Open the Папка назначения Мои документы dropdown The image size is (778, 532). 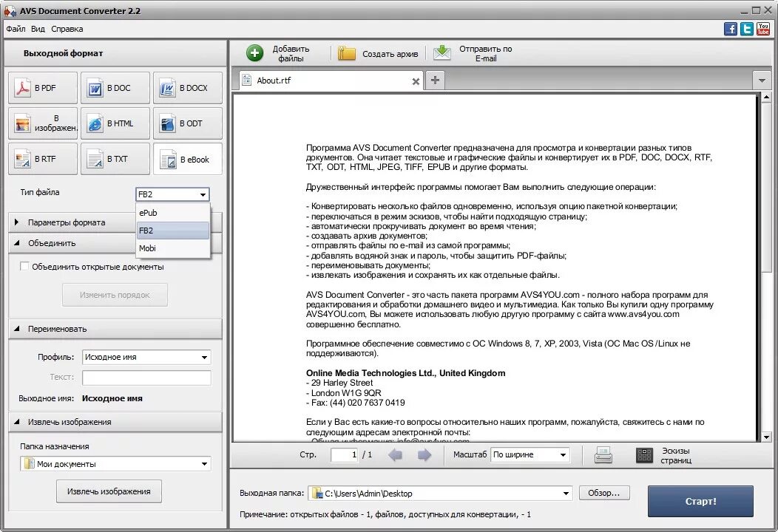115,464
